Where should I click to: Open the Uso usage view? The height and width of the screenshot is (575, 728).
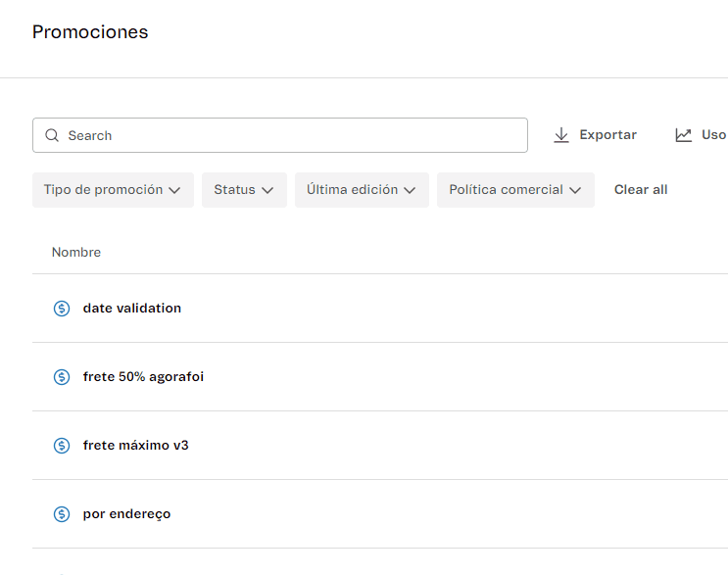point(713,135)
